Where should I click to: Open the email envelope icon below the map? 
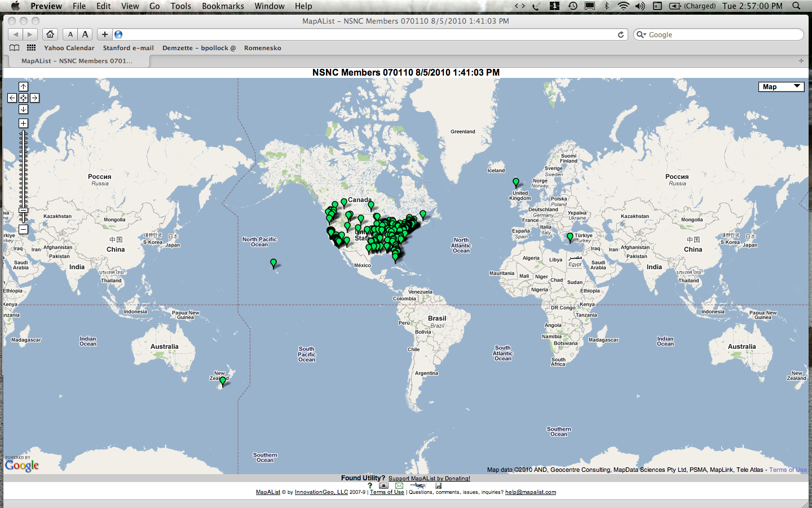click(x=399, y=485)
